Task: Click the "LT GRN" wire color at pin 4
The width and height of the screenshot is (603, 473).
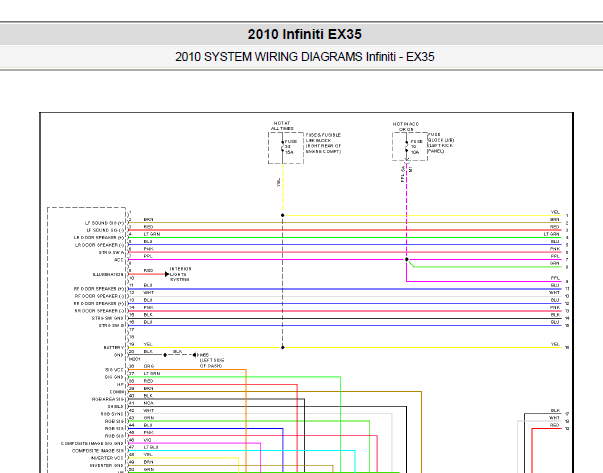Action: [x=152, y=234]
